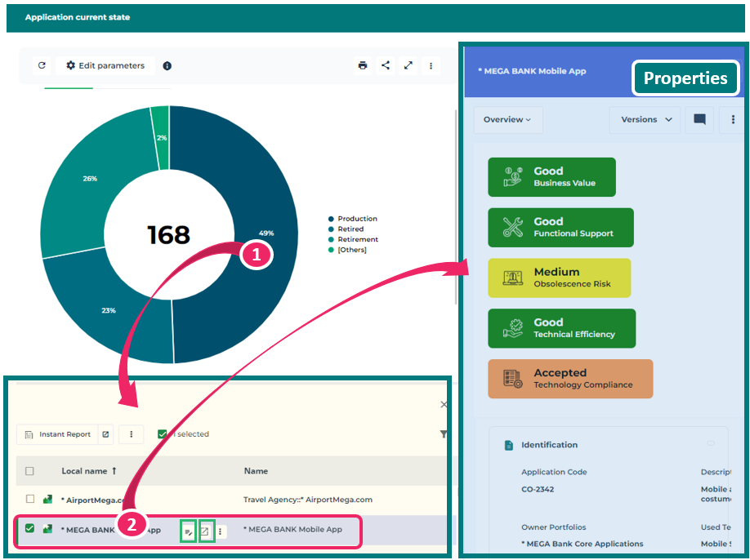Screen dimensions: 750x560
Task: Print the report with printer icon
Action: 363,65
